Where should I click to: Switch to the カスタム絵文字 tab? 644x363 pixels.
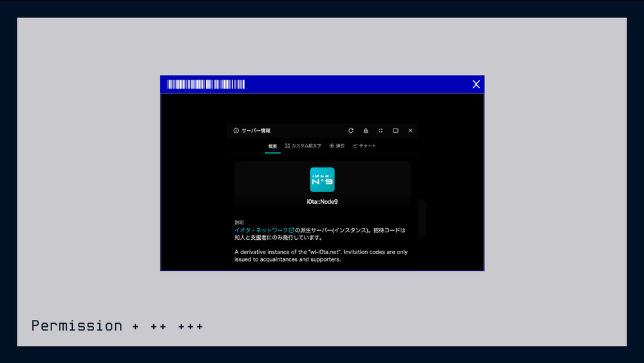point(303,146)
